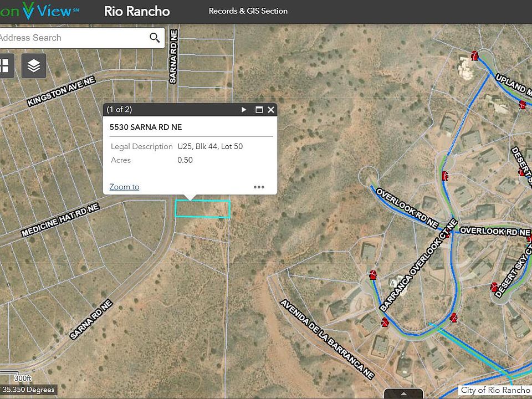This screenshot has width=532, height=399.
Task: Select the 'U25, Blk 44, Lot 50' value
Action: pos(210,146)
